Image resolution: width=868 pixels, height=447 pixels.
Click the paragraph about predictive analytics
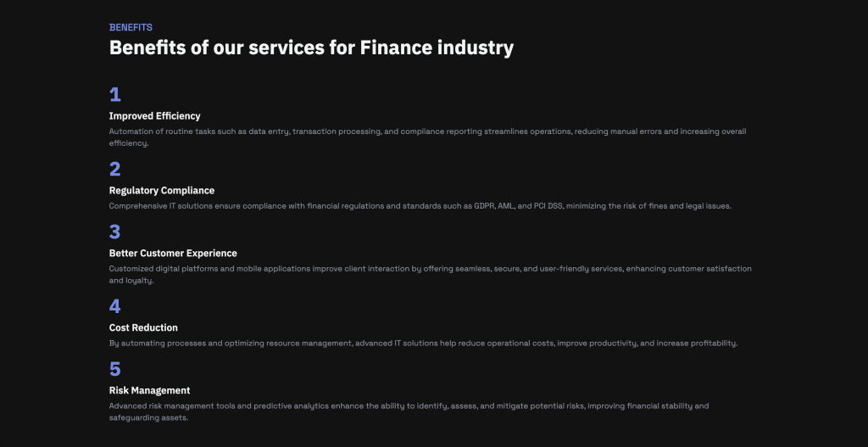409,411
